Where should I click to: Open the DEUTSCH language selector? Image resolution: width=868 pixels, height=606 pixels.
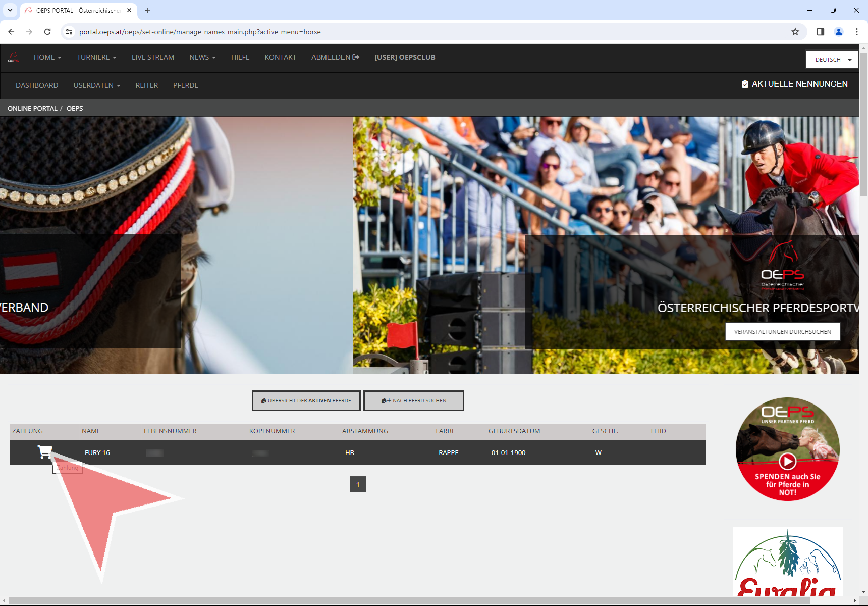[832, 60]
